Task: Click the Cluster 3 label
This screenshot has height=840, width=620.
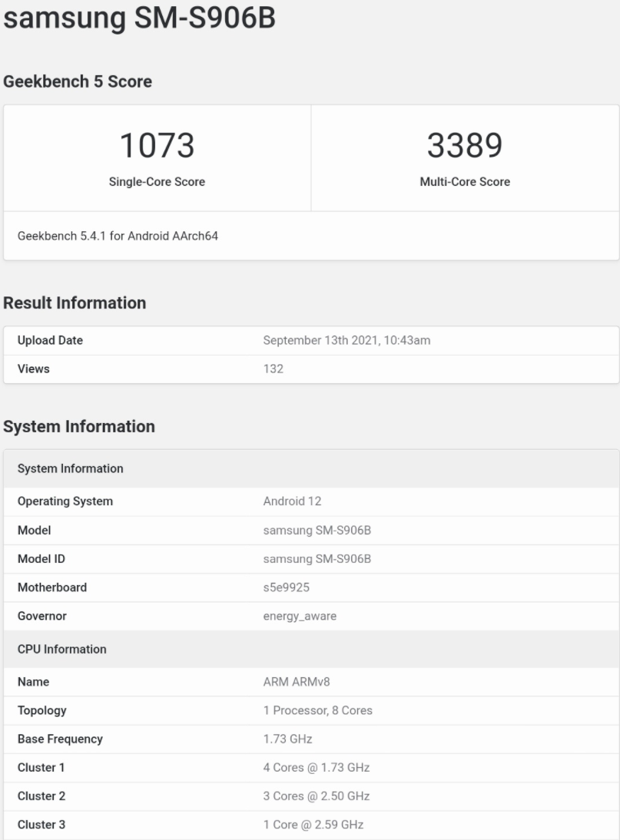Action: tap(41, 825)
